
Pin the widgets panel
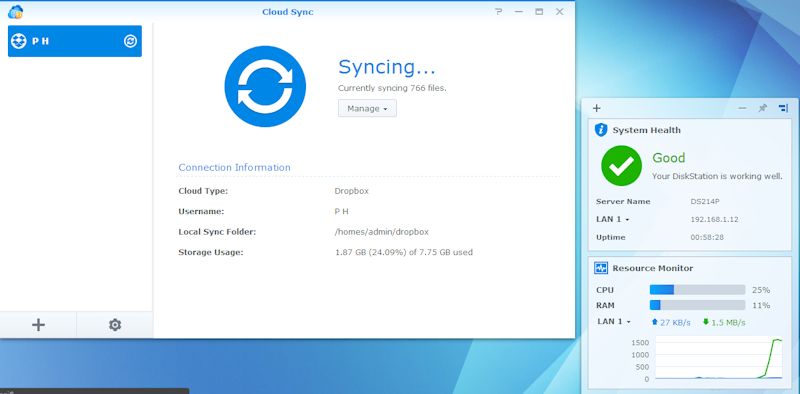[763, 108]
